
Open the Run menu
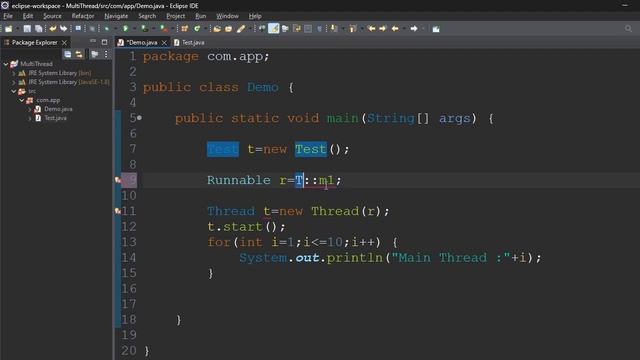tap(200, 16)
